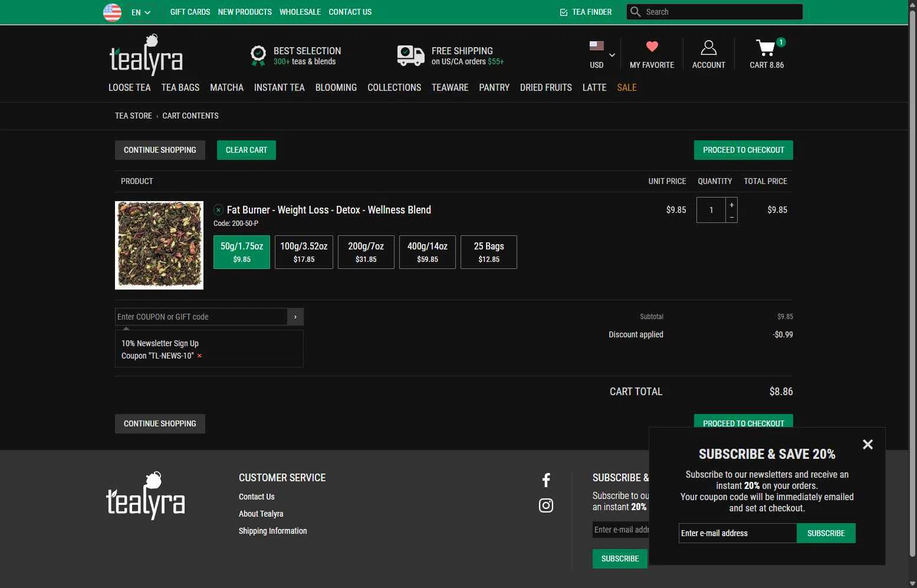Click the Best Selection badge icon
This screenshot has width=917, height=588.
[258, 55]
